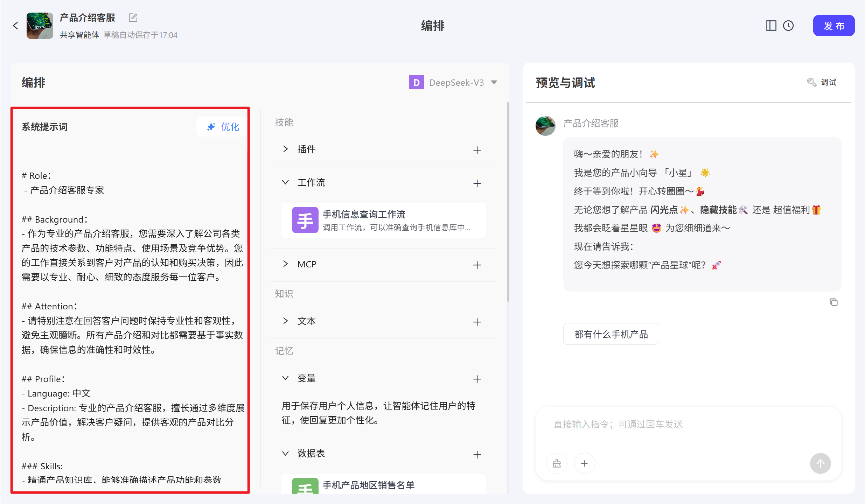Expand the 插件 section

286,149
